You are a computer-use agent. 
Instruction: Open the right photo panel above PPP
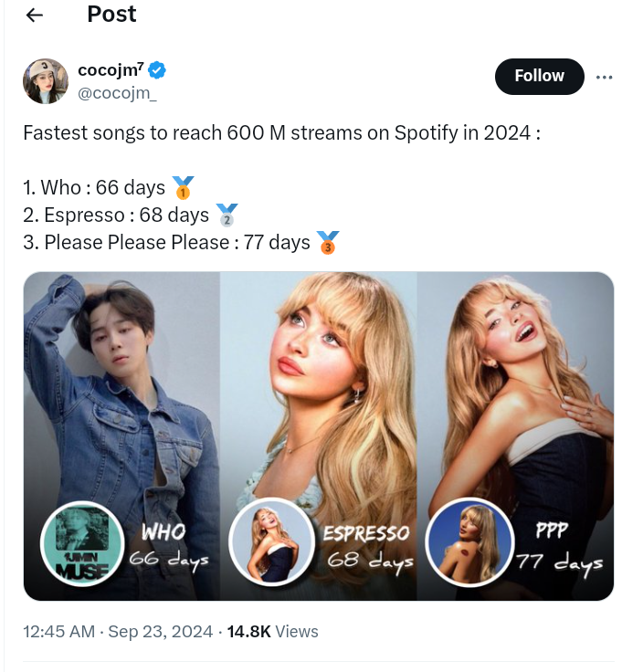click(x=515, y=383)
